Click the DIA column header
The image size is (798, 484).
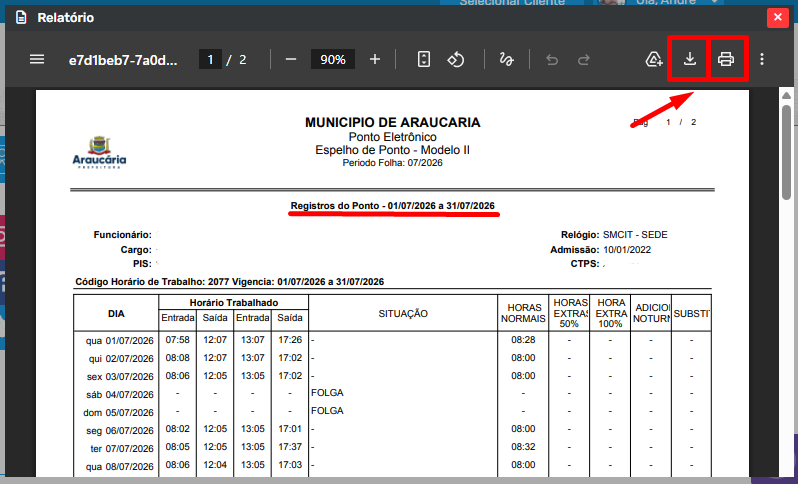116,314
